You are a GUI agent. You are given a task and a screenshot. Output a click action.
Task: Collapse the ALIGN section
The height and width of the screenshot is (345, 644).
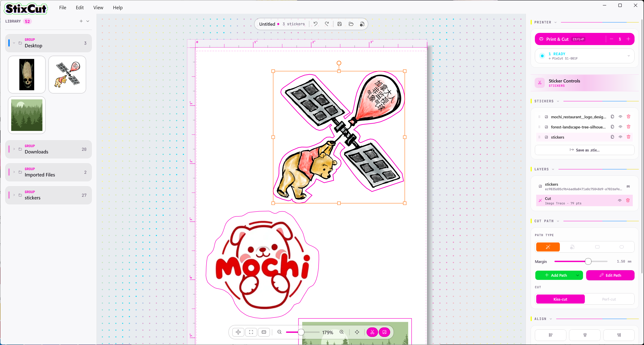551,319
